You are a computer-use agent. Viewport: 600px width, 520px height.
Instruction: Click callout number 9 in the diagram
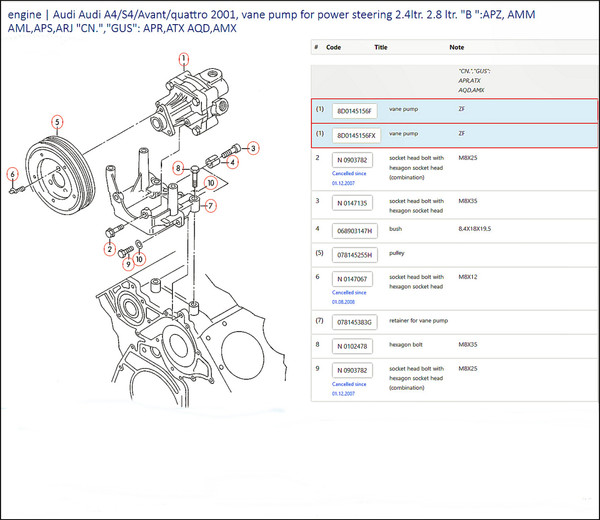point(128,263)
